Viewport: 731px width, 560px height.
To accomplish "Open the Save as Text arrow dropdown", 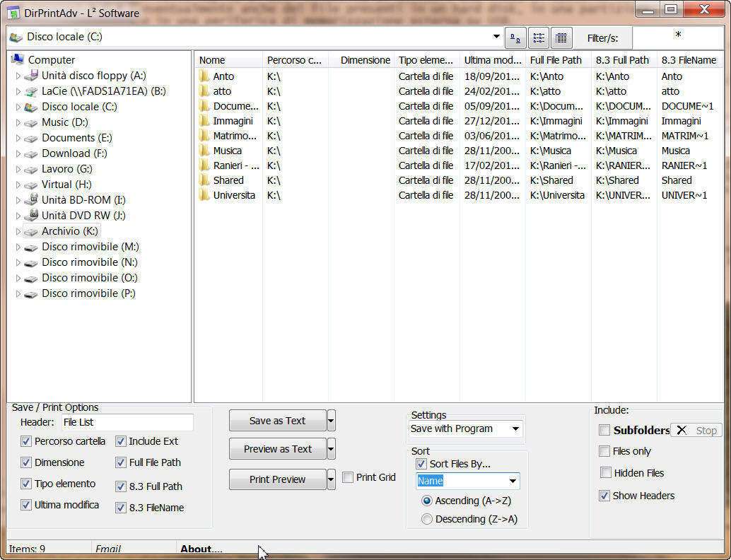I will [331, 421].
